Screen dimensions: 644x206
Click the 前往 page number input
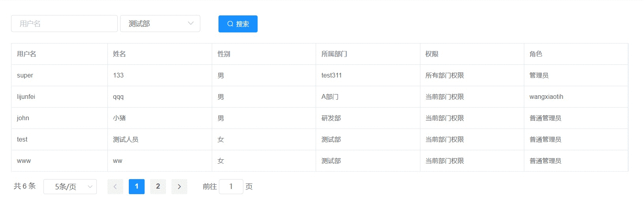(x=231, y=187)
